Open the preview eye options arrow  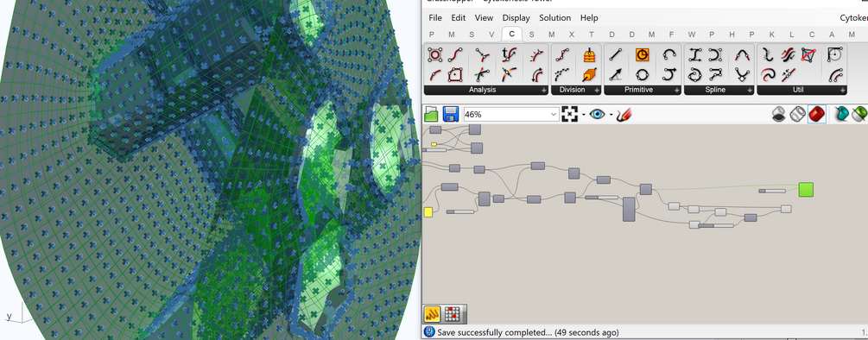(611, 115)
